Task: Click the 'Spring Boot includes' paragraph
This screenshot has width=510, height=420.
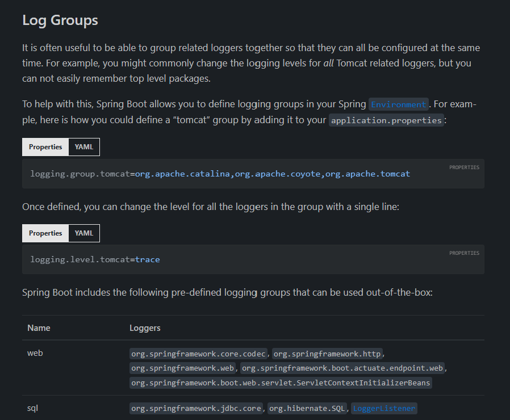Action: click(227, 292)
